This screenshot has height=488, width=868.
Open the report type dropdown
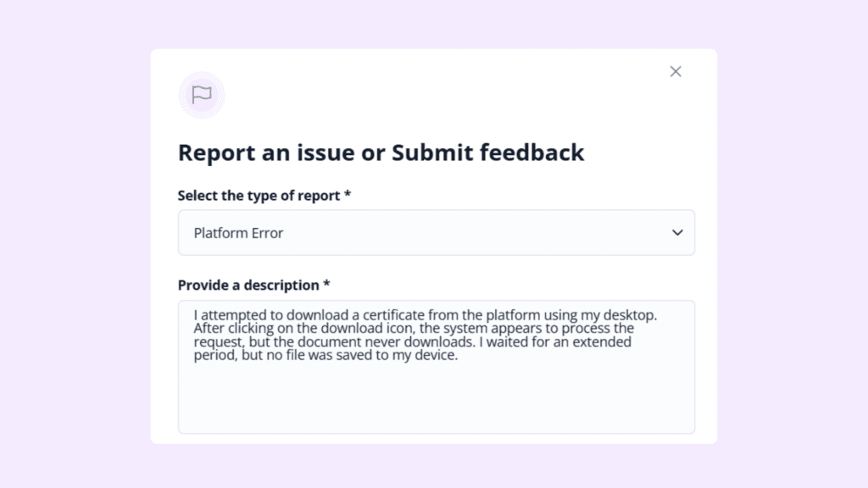(x=437, y=232)
